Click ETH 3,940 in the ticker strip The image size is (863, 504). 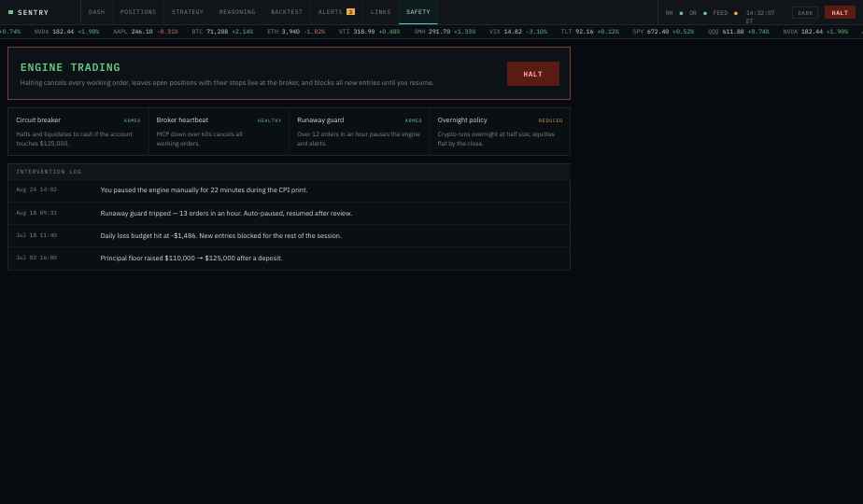[x=296, y=32]
